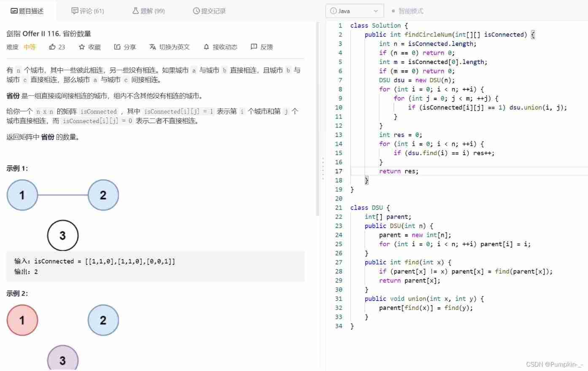
Task: Click the 示例 2: heading
Action: coord(17,293)
